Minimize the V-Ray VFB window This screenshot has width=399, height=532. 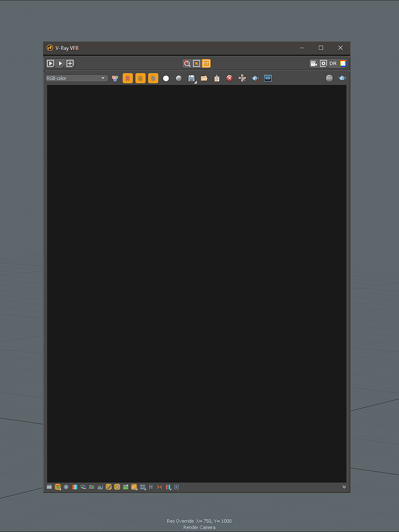(302, 48)
